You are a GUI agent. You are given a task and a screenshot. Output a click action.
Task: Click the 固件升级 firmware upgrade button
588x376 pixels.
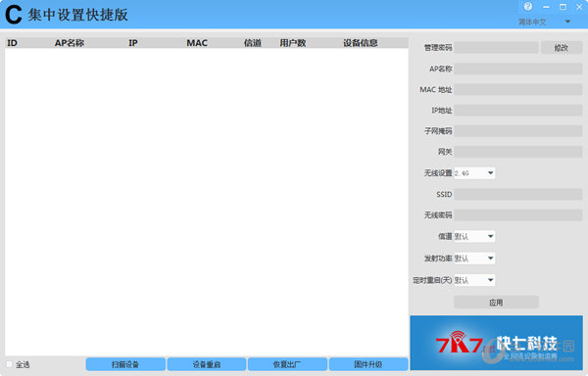368,364
